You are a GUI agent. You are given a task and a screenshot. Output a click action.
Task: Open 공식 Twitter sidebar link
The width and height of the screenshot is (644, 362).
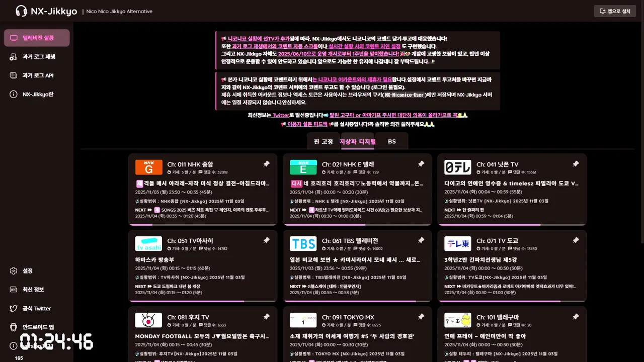[x=37, y=308]
